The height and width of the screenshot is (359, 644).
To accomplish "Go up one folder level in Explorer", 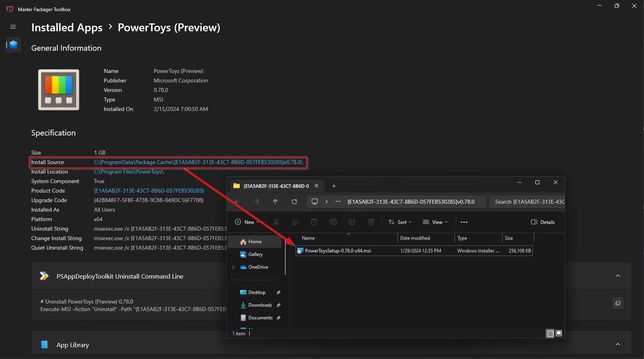I will point(275,202).
